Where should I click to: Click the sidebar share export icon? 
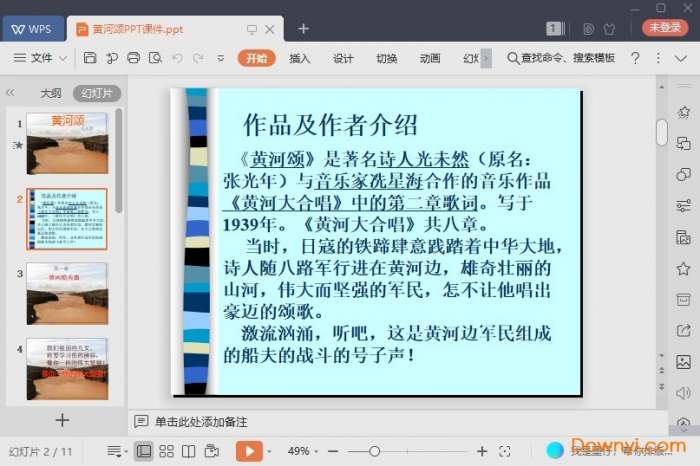683,330
